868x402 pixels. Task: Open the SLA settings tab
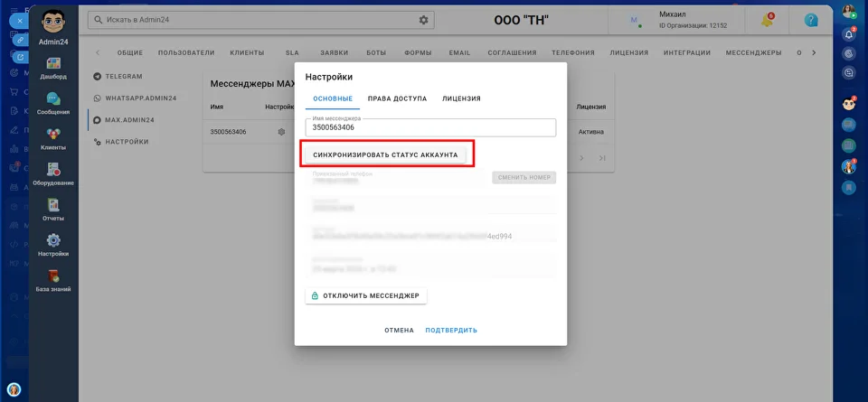click(292, 53)
